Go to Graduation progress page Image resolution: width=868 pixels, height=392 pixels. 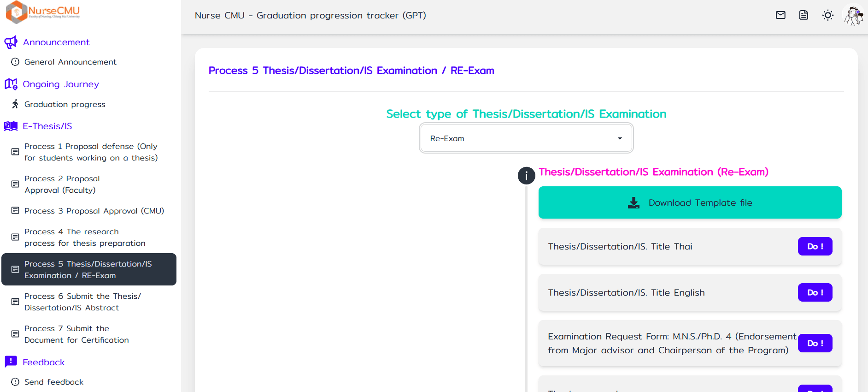[65, 104]
